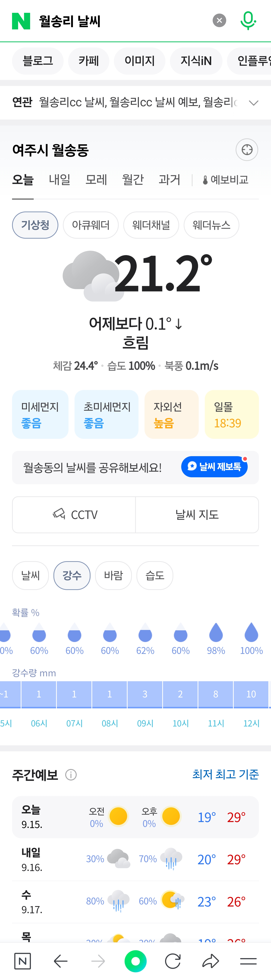
Task: Expand the 연관 related searches chevron
Action: [253, 103]
